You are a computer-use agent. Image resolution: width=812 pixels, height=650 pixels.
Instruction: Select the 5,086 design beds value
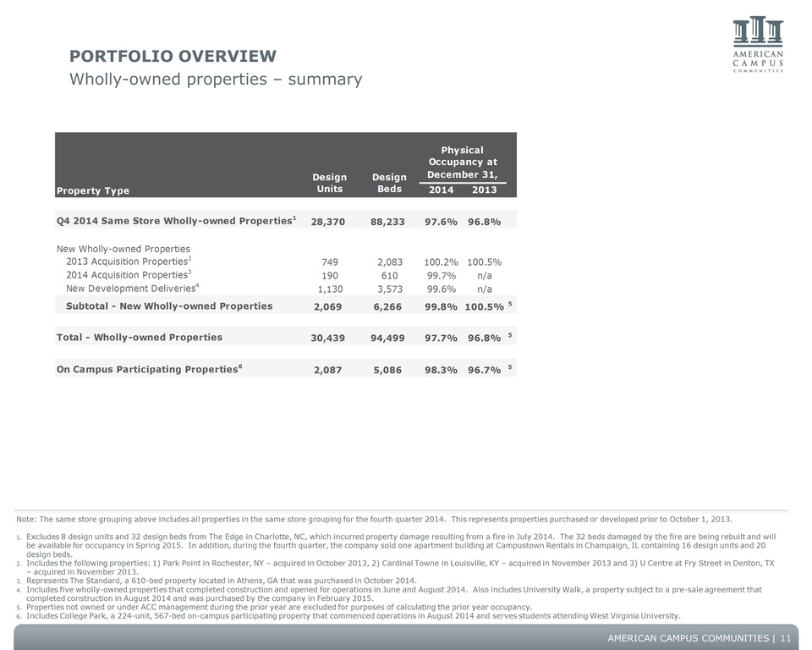pos(387,370)
